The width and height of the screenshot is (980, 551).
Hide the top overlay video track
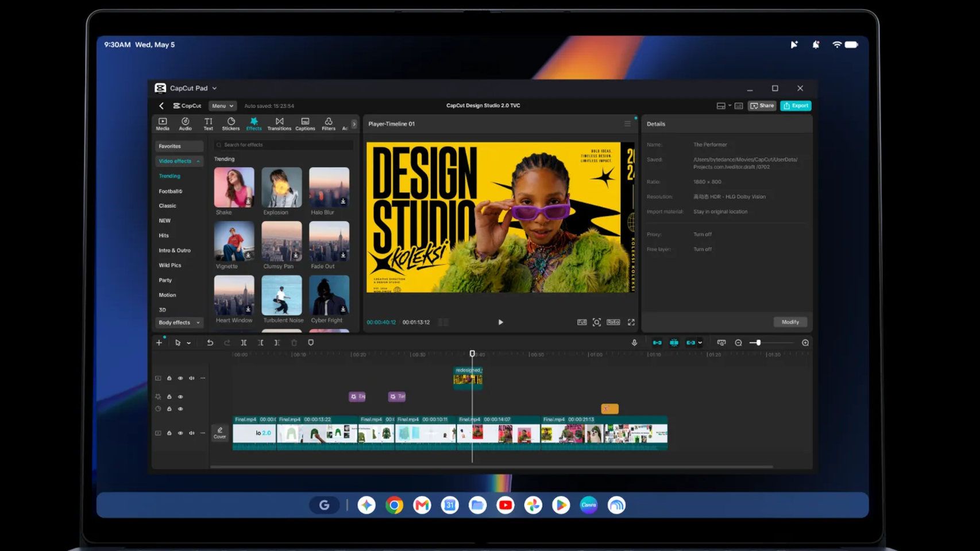pyautogui.click(x=180, y=378)
